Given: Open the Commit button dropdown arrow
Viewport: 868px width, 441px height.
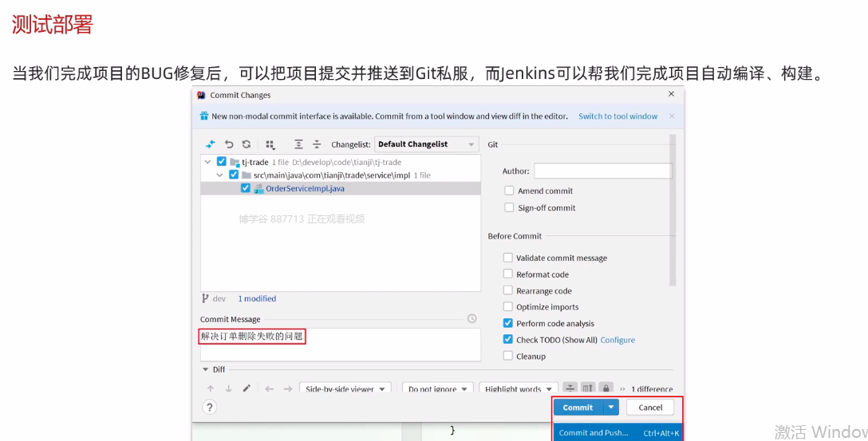Looking at the screenshot, I should [x=610, y=408].
